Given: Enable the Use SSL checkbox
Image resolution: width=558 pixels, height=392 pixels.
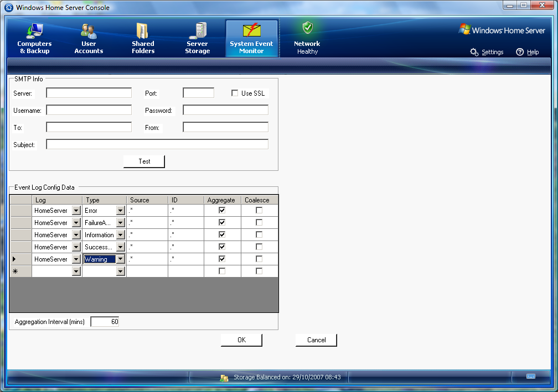Looking at the screenshot, I should pyautogui.click(x=235, y=93).
